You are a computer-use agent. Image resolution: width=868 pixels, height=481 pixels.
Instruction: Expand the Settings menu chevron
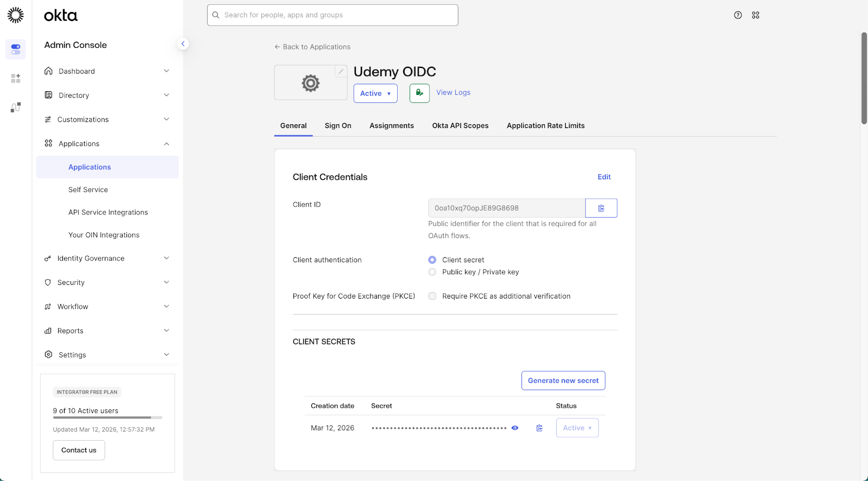point(167,355)
